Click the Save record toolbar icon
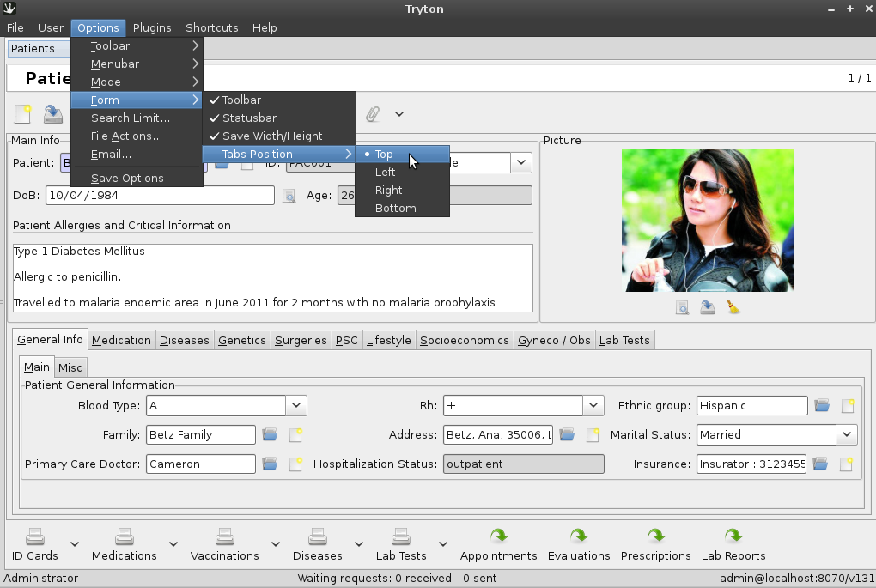The width and height of the screenshot is (876, 588). pyautogui.click(x=53, y=114)
